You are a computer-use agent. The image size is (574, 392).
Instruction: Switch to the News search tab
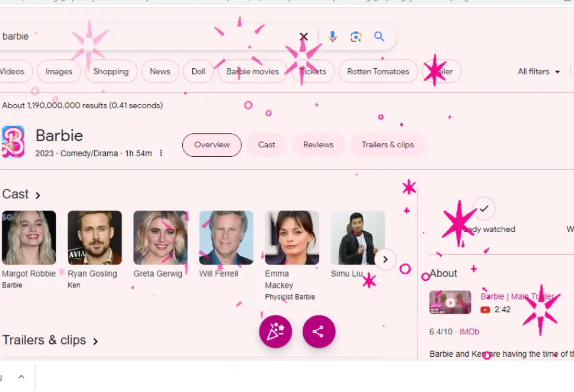pos(160,71)
